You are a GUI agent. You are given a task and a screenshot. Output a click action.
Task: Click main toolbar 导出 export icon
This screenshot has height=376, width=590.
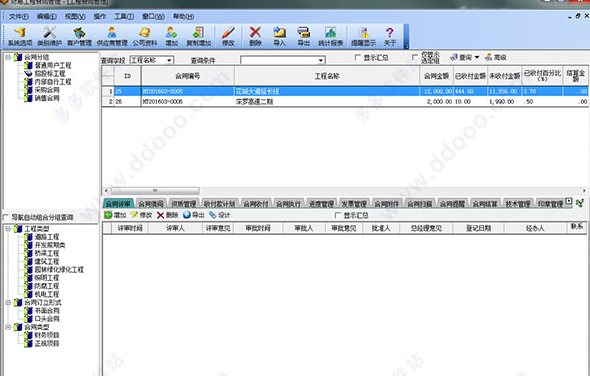[x=303, y=37]
